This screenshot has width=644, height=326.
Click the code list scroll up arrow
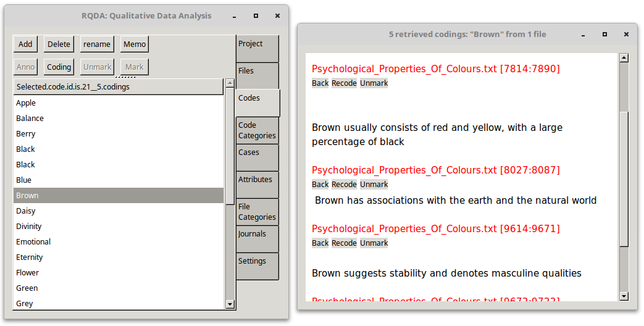coord(230,83)
